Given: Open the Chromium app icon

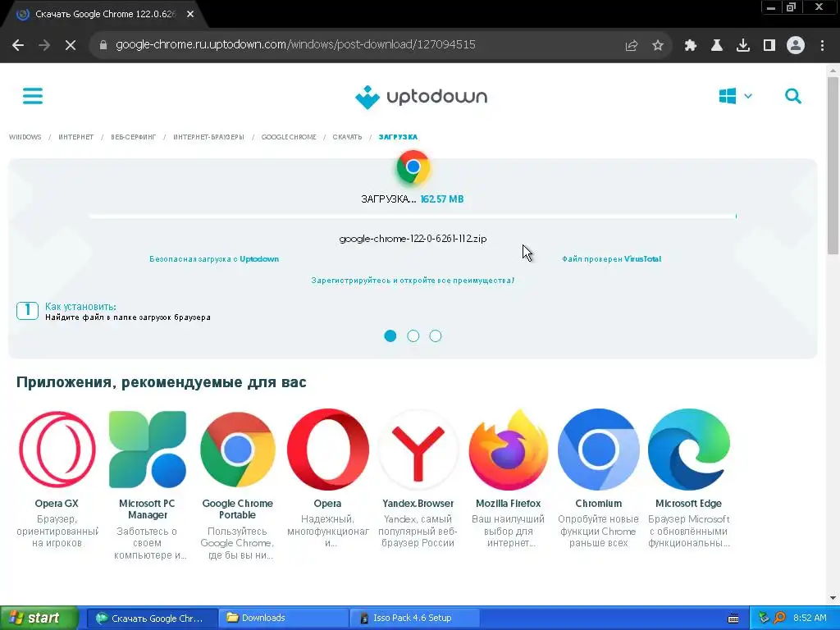Looking at the screenshot, I should point(598,450).
